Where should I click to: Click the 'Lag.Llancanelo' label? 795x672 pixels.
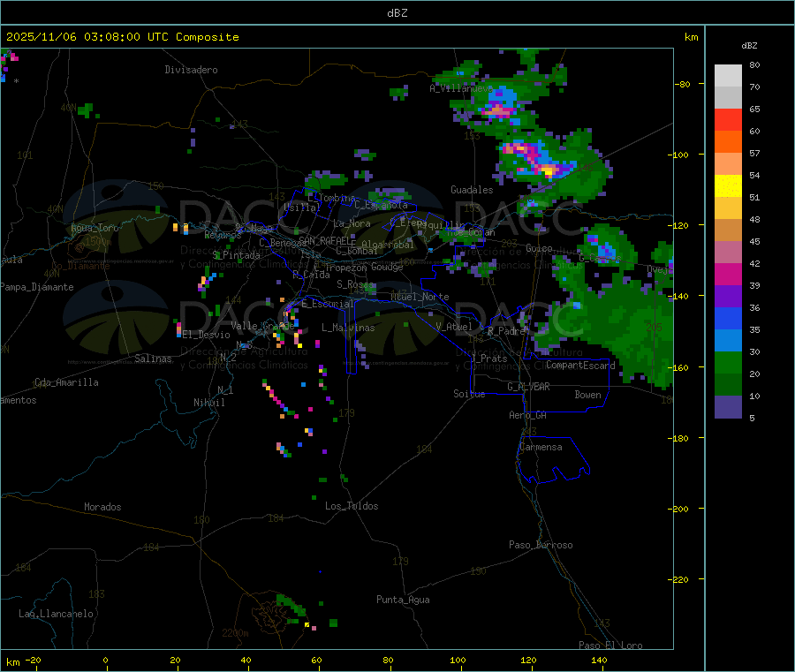click(x=57, y=614)
